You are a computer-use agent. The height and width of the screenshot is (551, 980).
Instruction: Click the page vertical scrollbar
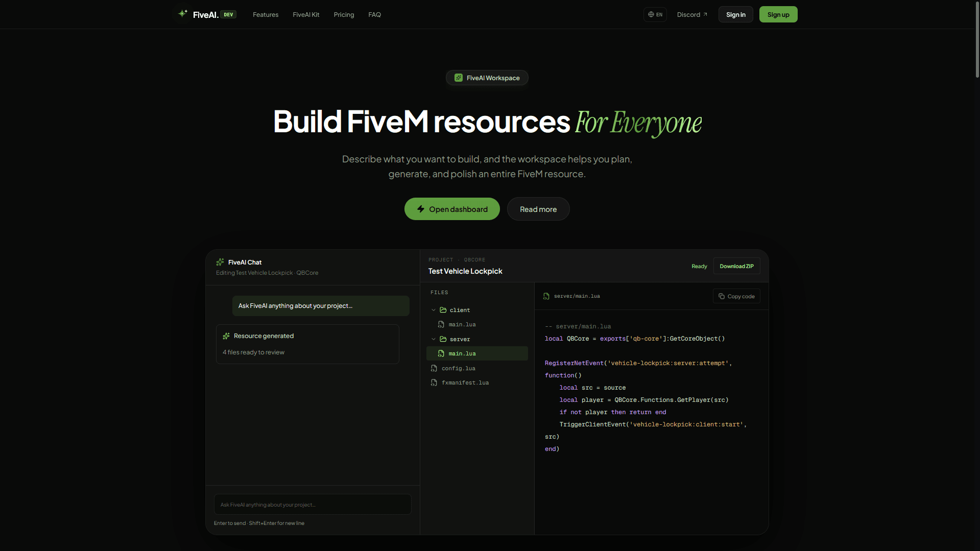[977, 40]
